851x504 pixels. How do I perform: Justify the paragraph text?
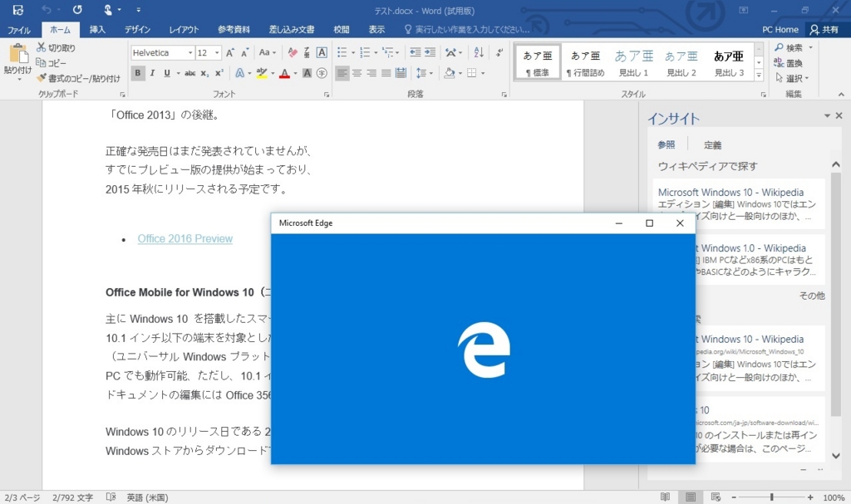pyautogui.click(x=386, y=73)
